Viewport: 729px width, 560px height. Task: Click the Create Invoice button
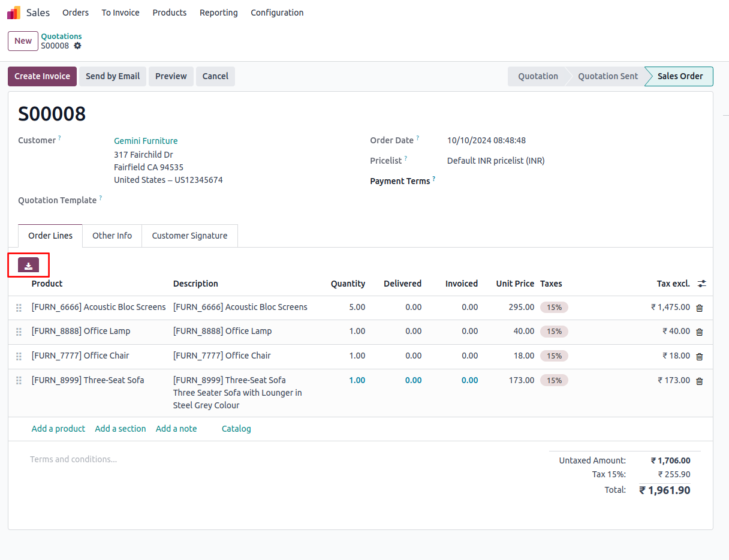[42, 76]
